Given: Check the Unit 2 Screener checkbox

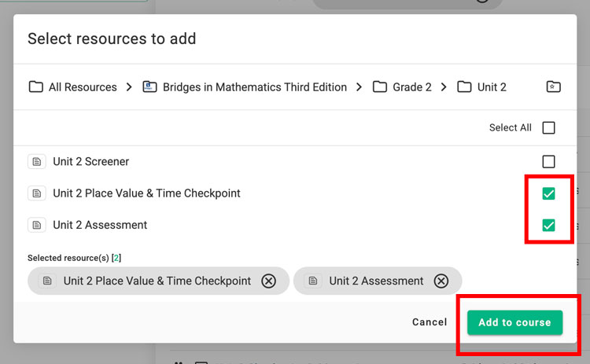Looking at the screenshot, I should 548,162.
